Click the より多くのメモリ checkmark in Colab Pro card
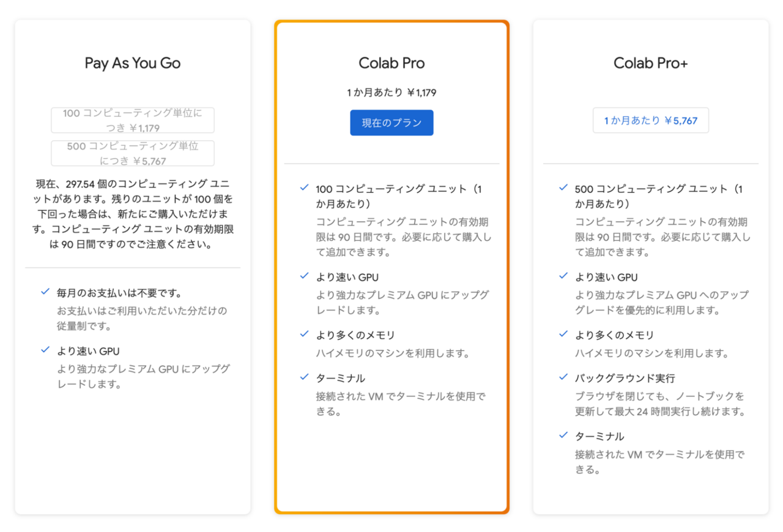 click(x=304, y=334)
